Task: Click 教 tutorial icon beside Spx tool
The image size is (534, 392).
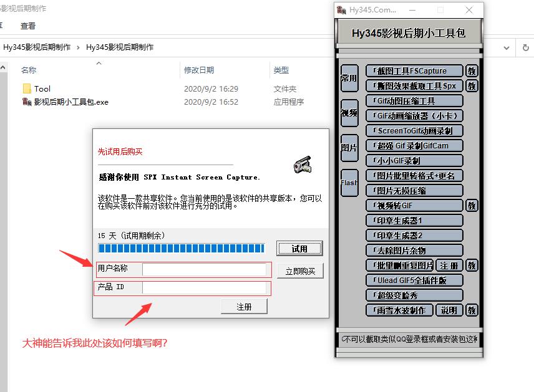Action: click(472, 86)
